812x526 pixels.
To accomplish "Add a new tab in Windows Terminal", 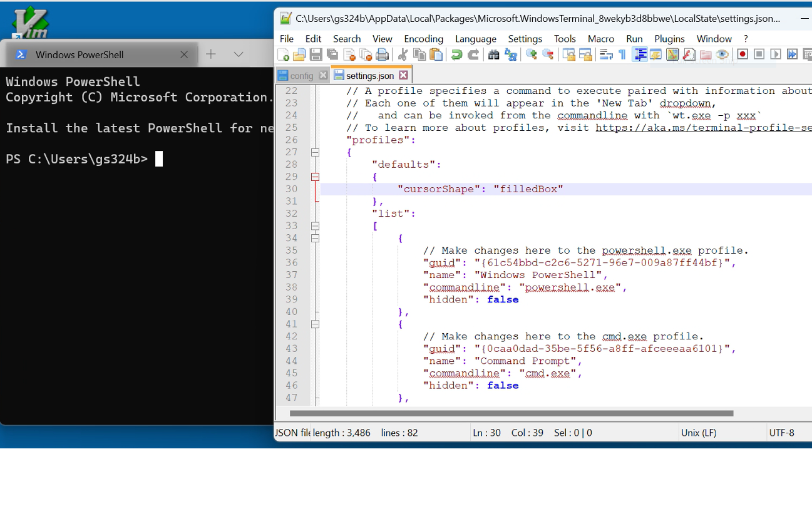I will pos(211,54).
